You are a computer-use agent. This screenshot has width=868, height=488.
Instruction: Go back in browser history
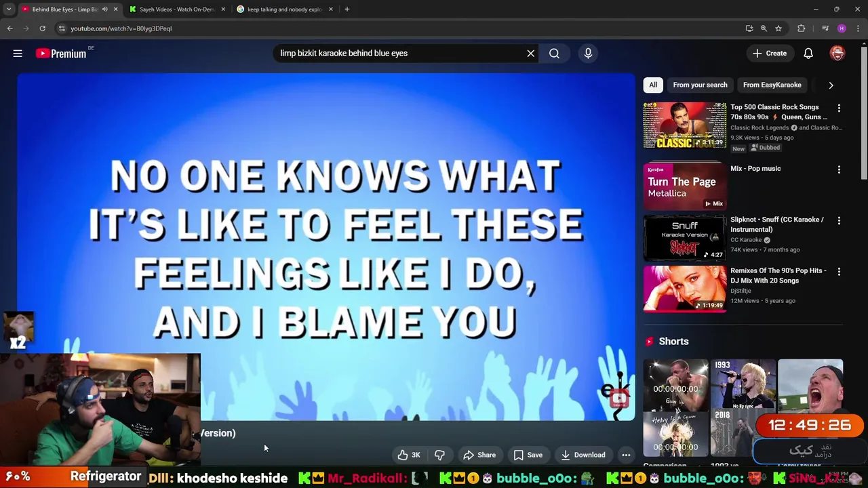(10, 28)
